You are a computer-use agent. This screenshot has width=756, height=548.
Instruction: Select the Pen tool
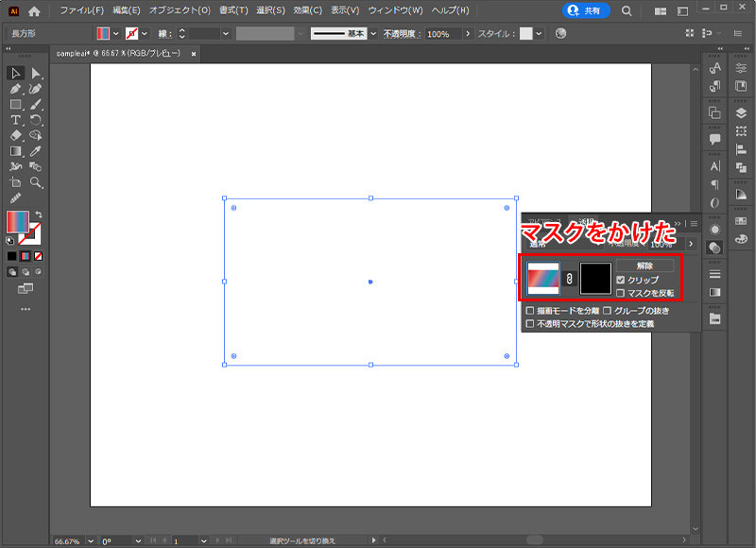16,89
